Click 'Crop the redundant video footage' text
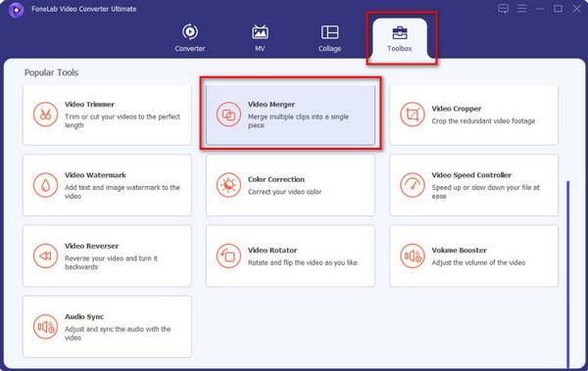 click(x=483, y=121)
